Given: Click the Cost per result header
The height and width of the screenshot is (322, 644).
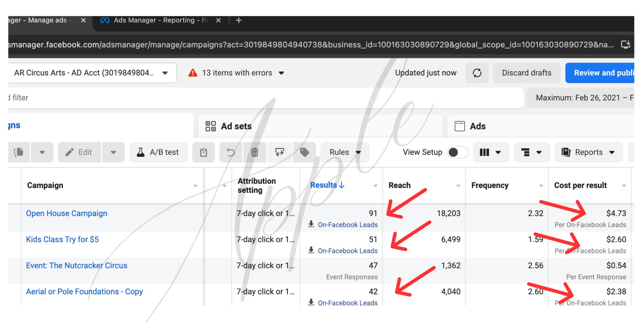Looking at the screenshot, I should tap(580, 185).
